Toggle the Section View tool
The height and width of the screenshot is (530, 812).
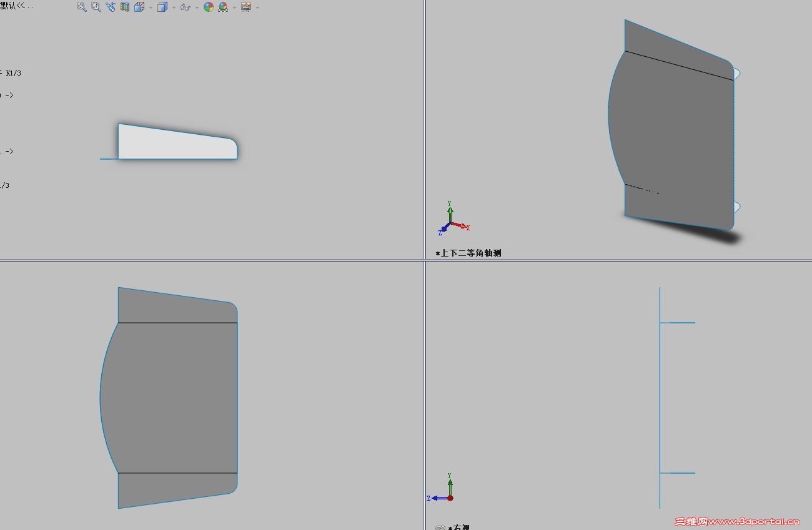[125, 7]
